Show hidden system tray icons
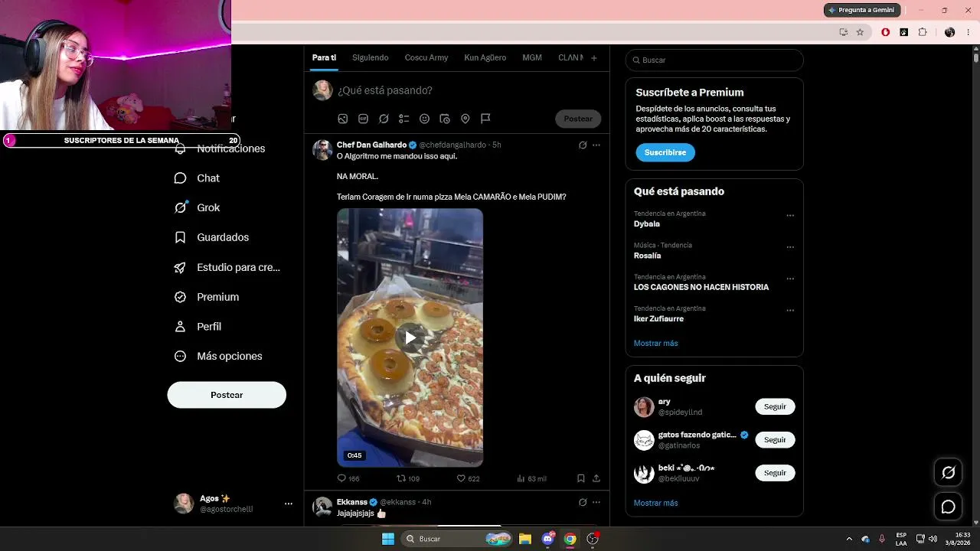The height and width of the screenshot is (551, 980). pos(848,539)
